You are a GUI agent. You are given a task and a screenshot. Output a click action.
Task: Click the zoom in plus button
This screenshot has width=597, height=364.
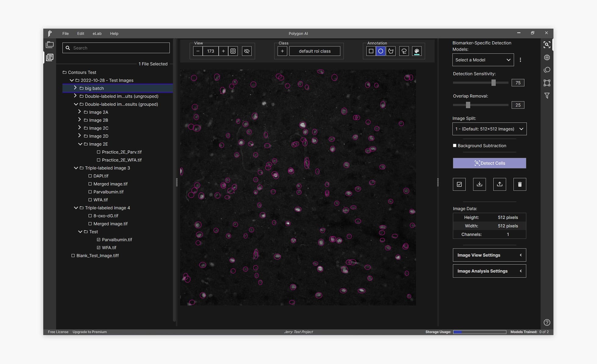point(223,51)
